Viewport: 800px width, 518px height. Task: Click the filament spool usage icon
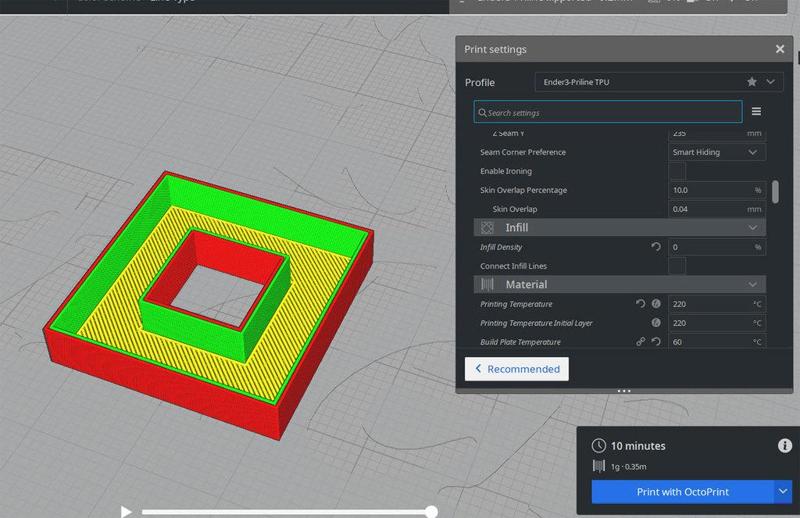598,466
